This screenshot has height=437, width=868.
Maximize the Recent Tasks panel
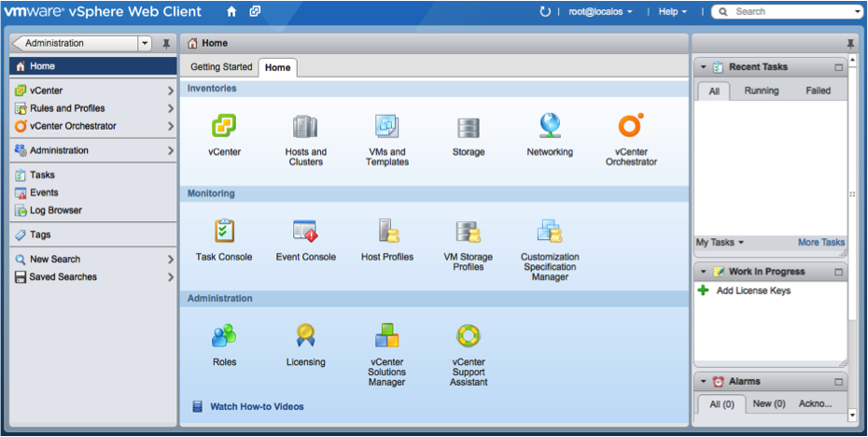[839, 67]
